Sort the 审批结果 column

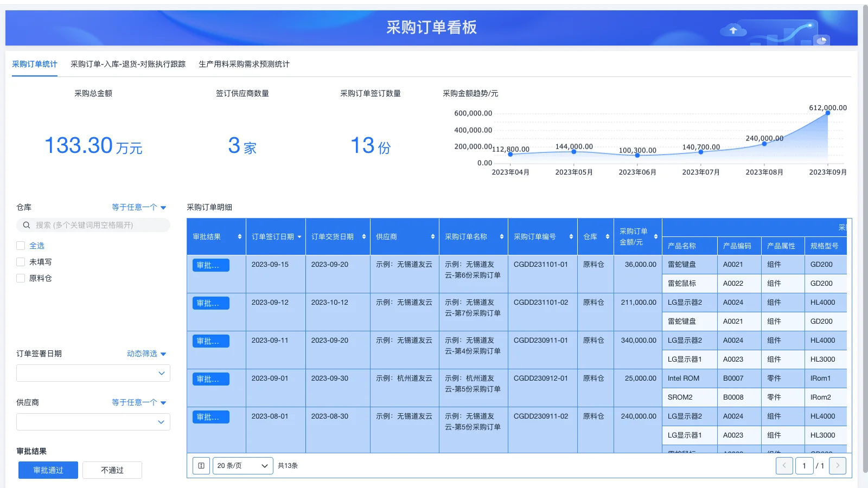(x=239, y=237)
